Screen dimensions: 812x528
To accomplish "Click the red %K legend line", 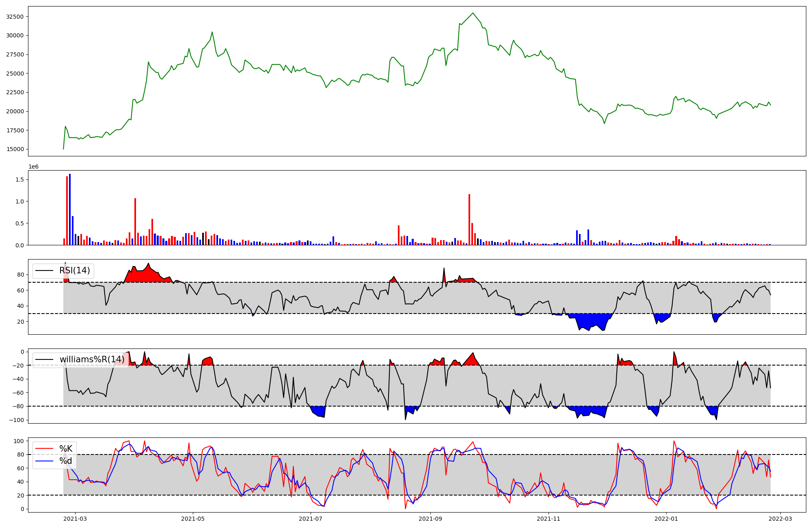I will tap(44, 449).
